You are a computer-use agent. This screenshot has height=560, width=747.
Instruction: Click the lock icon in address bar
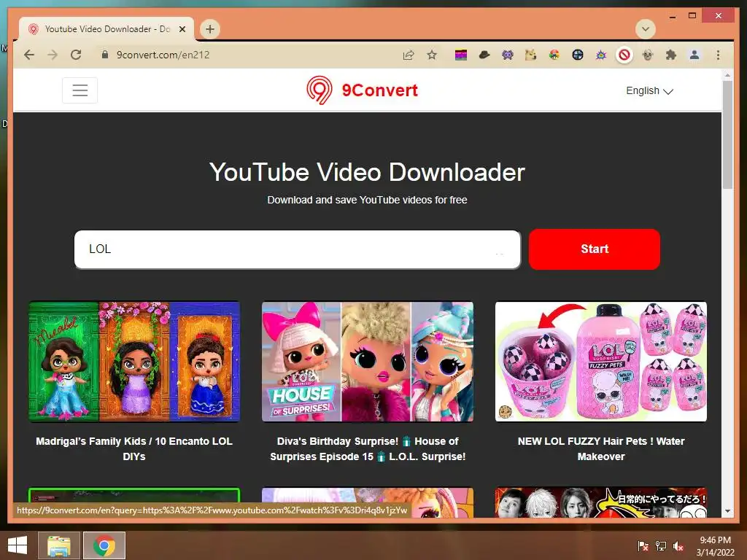click(x=105, y=55)
